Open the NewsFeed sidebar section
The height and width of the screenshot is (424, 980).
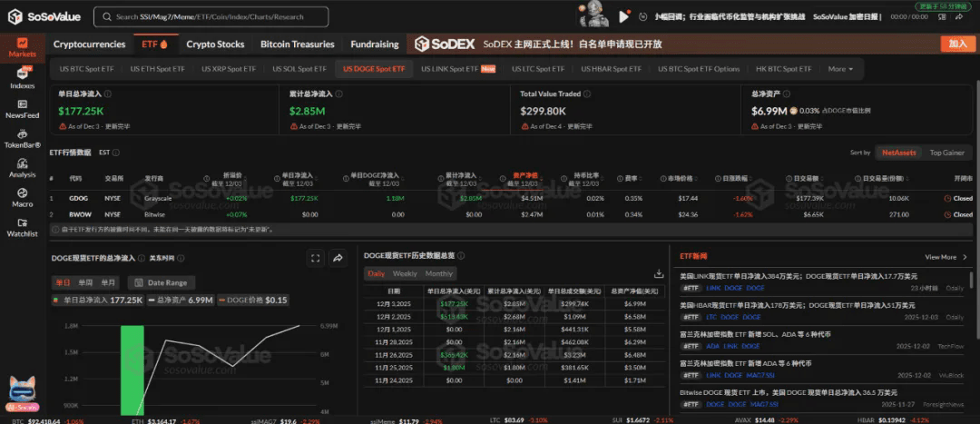pyautogui.click(x=22, y=109)
